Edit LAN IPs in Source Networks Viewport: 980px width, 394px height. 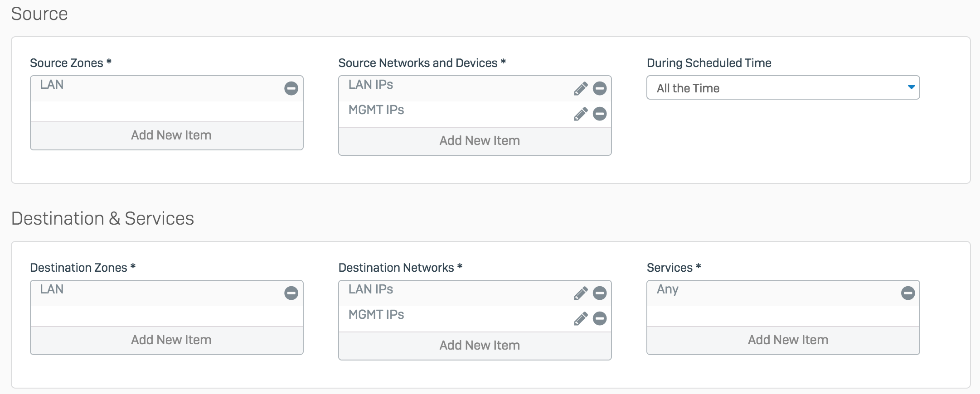pos(580,89)
